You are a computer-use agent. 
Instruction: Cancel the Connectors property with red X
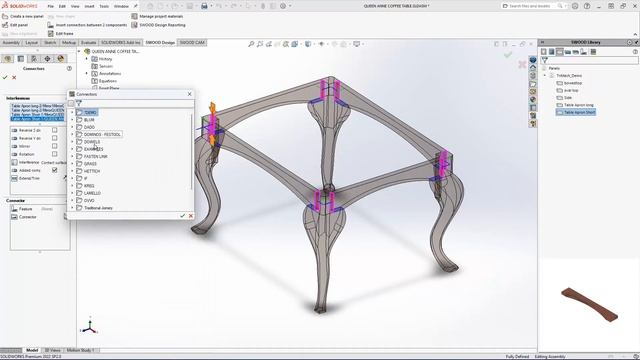tap(14, 77)
